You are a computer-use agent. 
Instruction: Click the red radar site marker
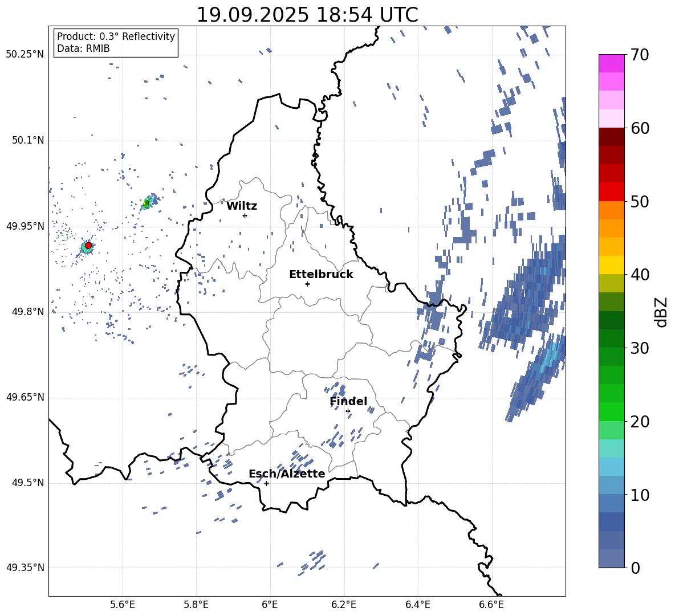click(x=88, y=245)
